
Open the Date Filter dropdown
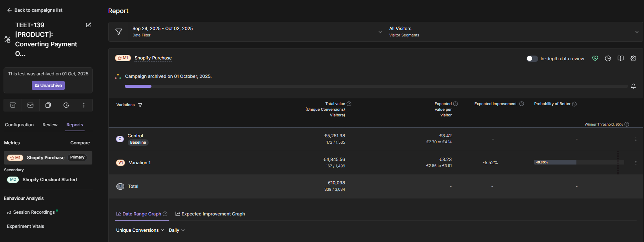click(x=257, y=32)
